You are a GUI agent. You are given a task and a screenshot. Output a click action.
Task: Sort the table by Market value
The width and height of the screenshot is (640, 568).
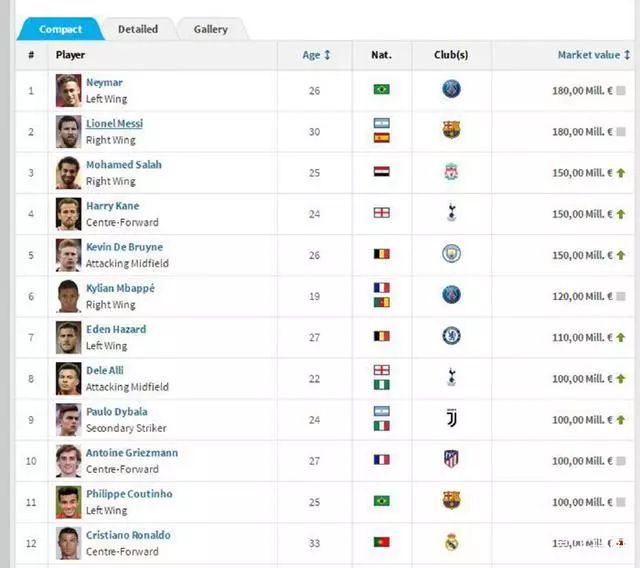click(594, 55)
